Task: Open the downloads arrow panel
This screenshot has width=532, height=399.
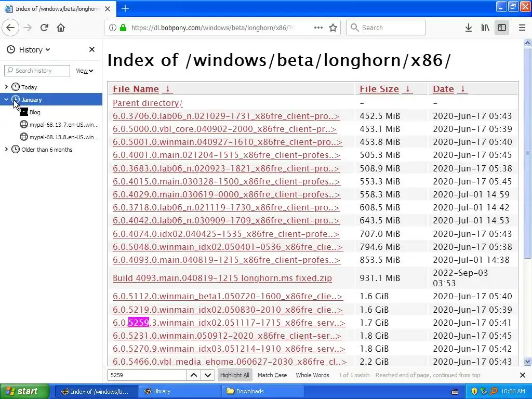Action: pos(469,28)
